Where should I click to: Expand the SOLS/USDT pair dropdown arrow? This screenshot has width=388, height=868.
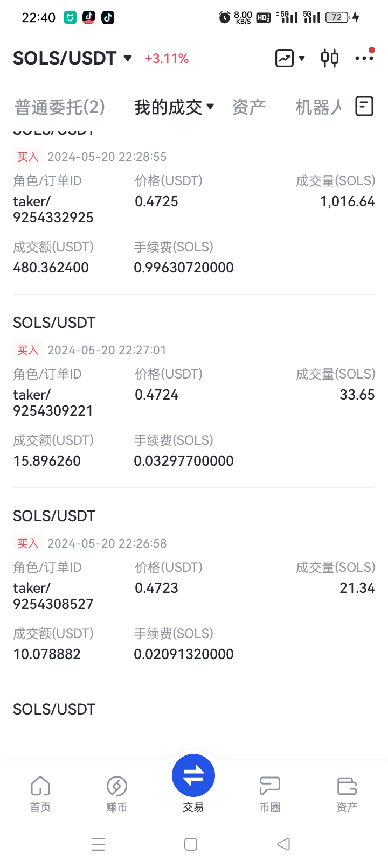[128, 58]
